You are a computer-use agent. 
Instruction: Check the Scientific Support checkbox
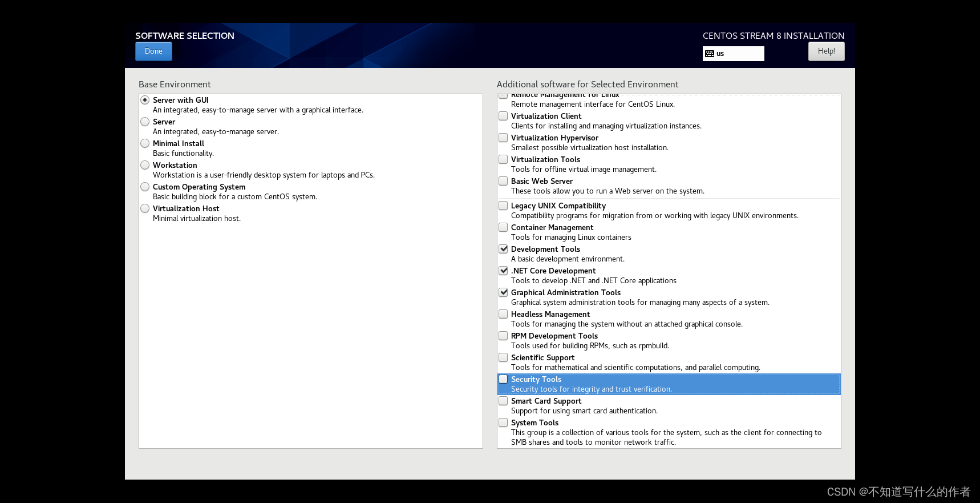(x=503, y=357)
